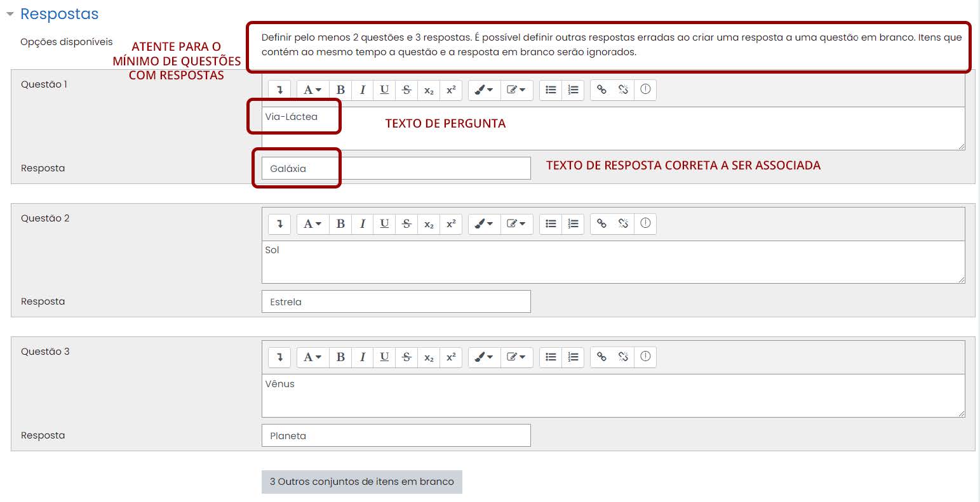Click the superscript icon in Questão 3 toolbar

pos(451,357)
